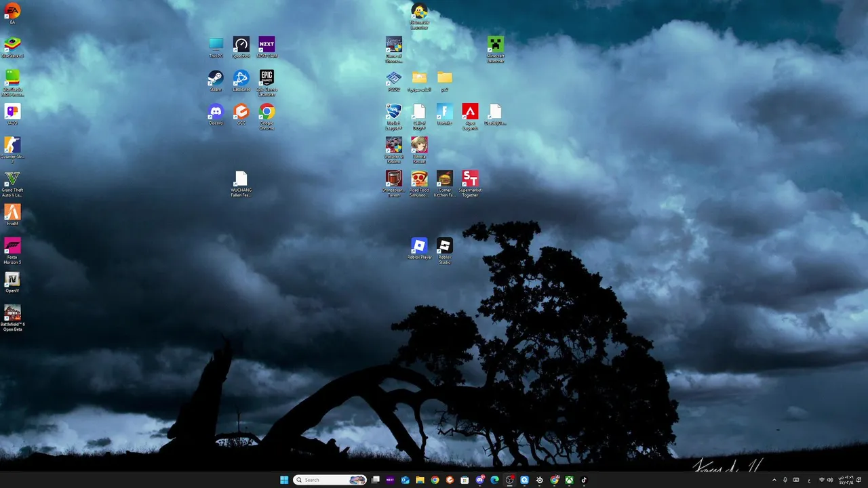Open Task View from the taskbar
Screen dimensions: 868x488
[x=375, y=480]
